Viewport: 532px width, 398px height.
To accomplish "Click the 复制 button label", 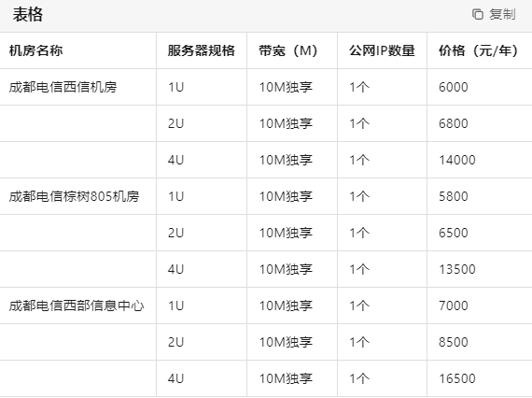I will (502, 14).
